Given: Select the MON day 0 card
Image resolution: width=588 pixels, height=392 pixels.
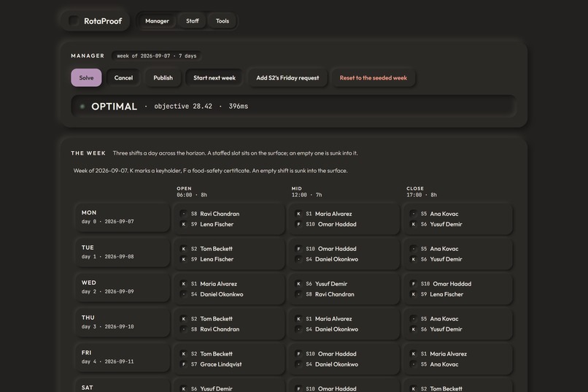Looking at the screenshot, I should pos(123,218).
